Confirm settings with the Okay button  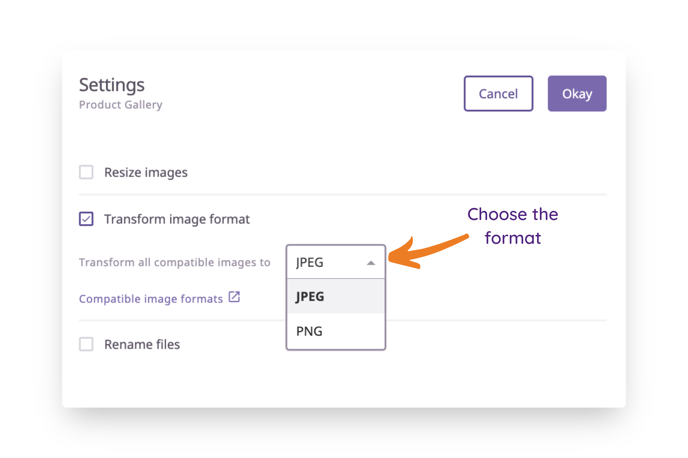coord(577,93)
